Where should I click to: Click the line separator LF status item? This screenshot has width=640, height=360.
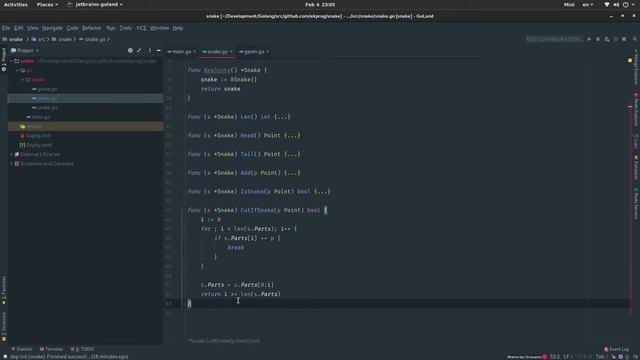point(567,356)
